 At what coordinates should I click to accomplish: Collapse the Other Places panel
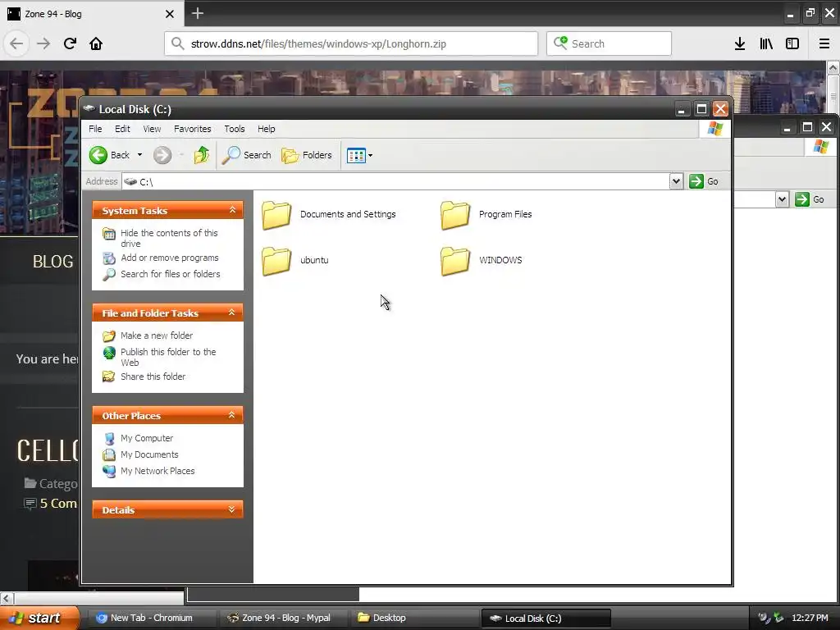coord(232,415)
